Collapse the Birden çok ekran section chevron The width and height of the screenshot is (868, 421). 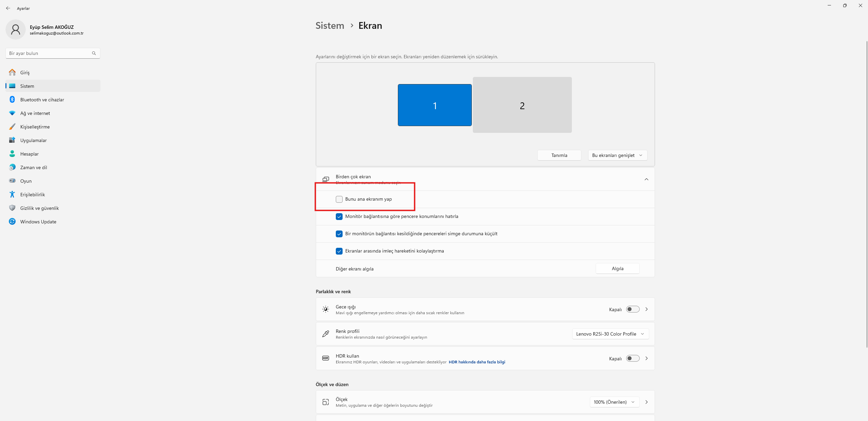647,179
